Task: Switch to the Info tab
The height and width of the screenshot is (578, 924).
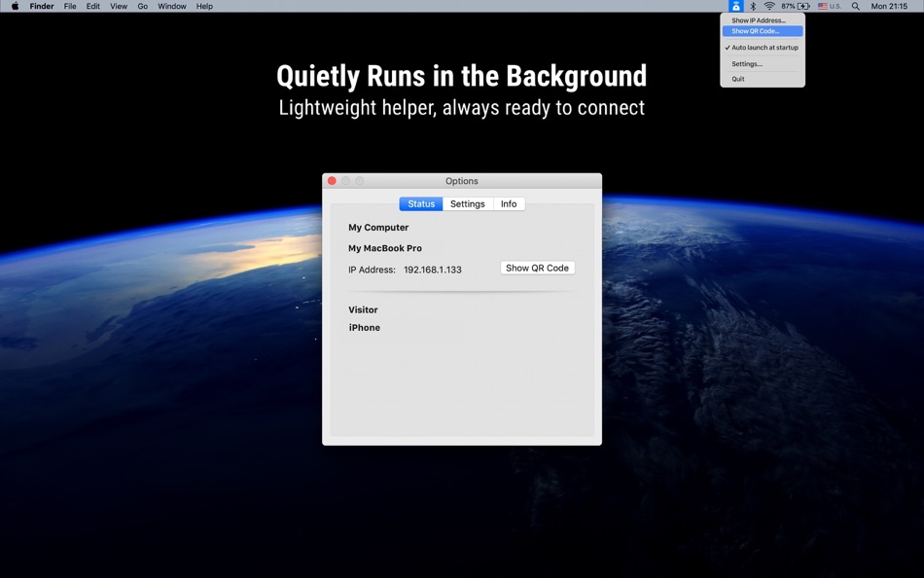Action: (x=509, y=203)
